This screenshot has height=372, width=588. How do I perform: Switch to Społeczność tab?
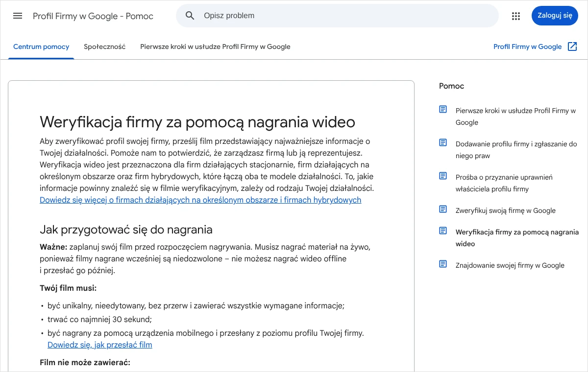104,47
